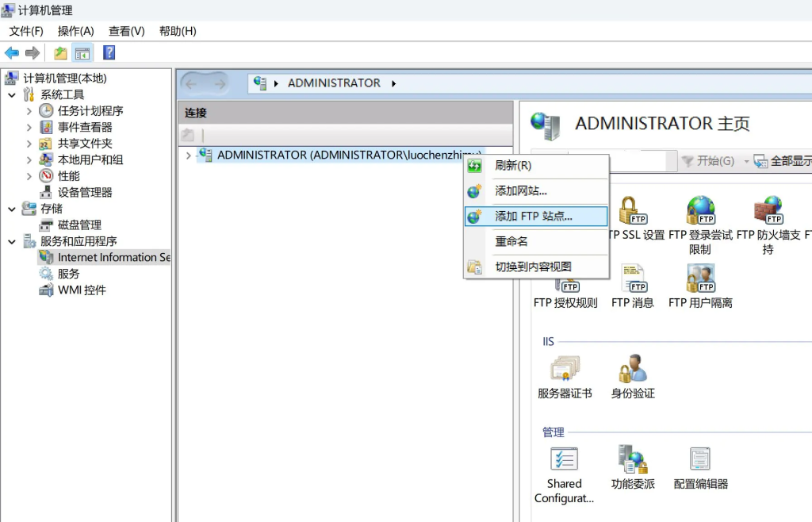Click the IIS navigation forward arrow
This screenshot has height=522, width=812.
220,83
